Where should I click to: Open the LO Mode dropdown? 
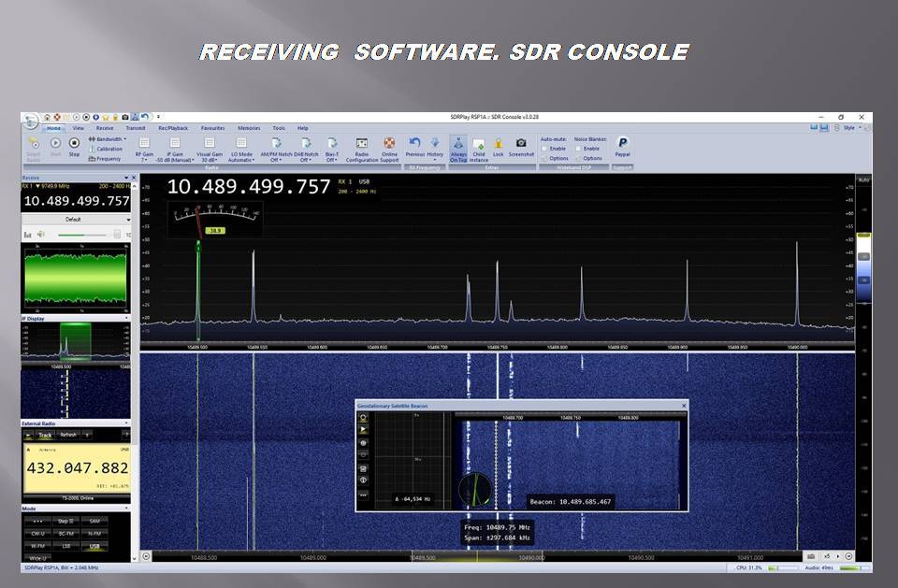[x=241, y=149]
